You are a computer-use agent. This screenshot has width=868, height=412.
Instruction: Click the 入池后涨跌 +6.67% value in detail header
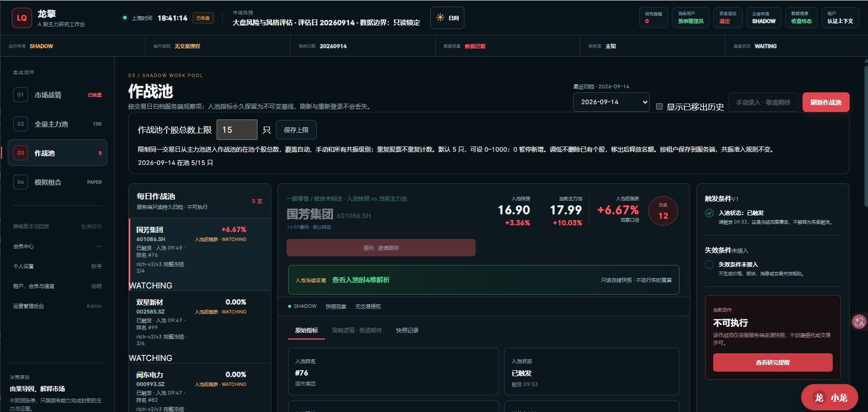coord(618,210)
